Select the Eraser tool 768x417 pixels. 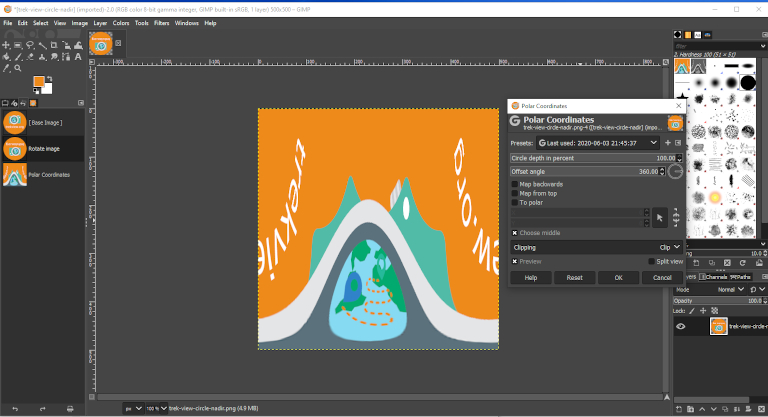tap(30, 57)
